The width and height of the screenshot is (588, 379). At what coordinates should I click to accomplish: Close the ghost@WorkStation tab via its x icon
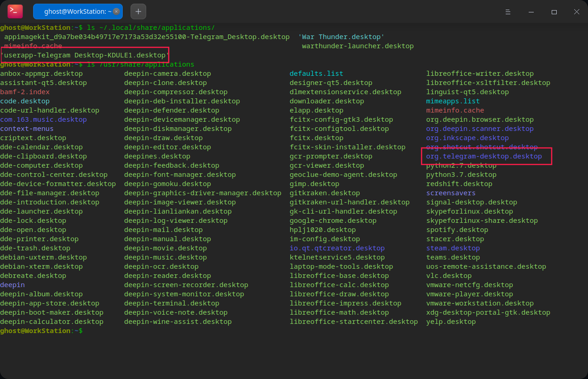coord(116,11)
